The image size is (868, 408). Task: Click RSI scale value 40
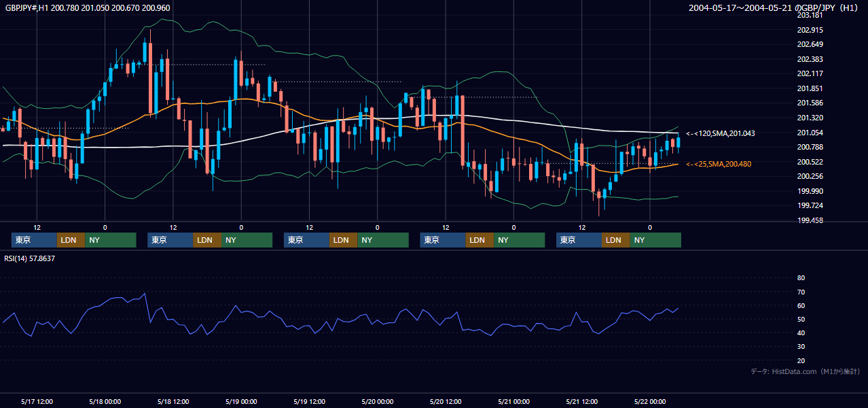pos(801,333)
